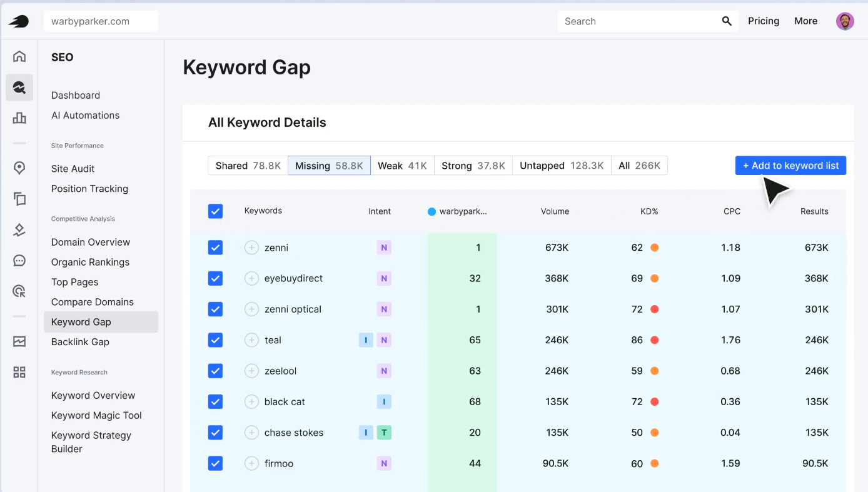The width and height of the screenshot is (868, 492).
Task: Expand the black cat keyword plus icon
Action: point(251,402)
